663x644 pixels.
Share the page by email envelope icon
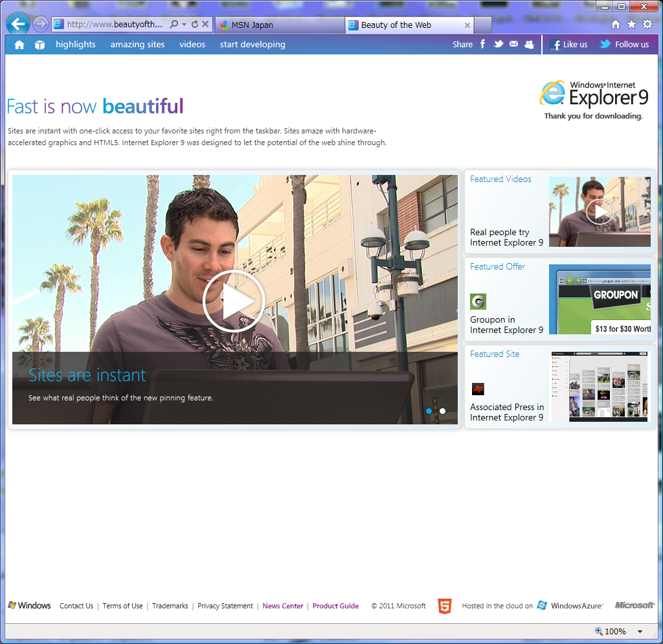(x=513, y=44)
